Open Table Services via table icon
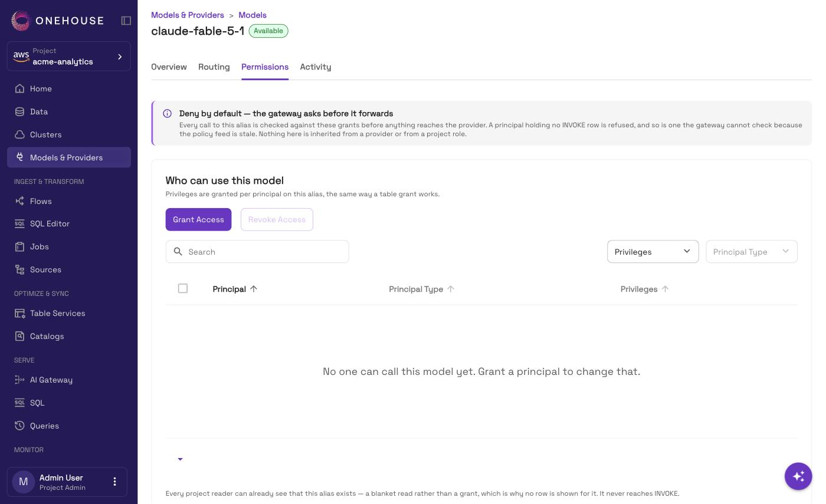Image resolution: width=826 pixels, height=504 pixels. point(19,313)
